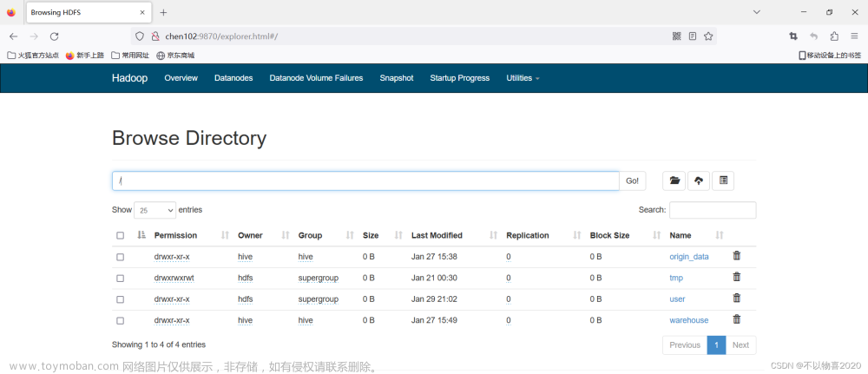The height and width of the screenshot is (374, 868).
Task: Click the replication value of origin_data row
Action: click(x=508, y=257)
